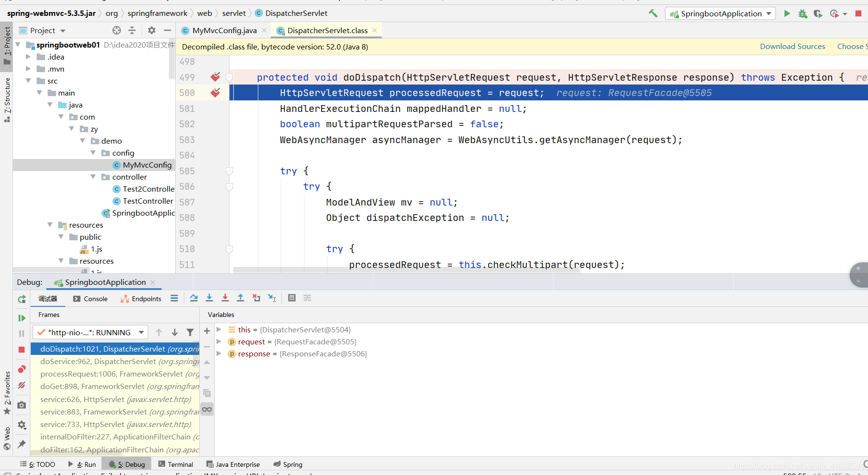Click Run to Cursor icon
868x475 pixels.
pyautogui.click(x=272, y=298)
